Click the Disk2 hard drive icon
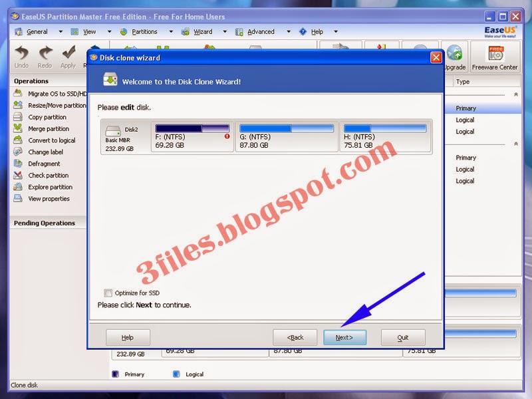 point(113,130)
